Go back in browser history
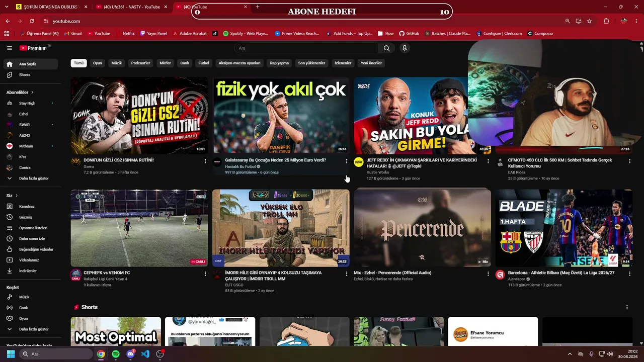644x362 pixels. (x=8, y=21)
